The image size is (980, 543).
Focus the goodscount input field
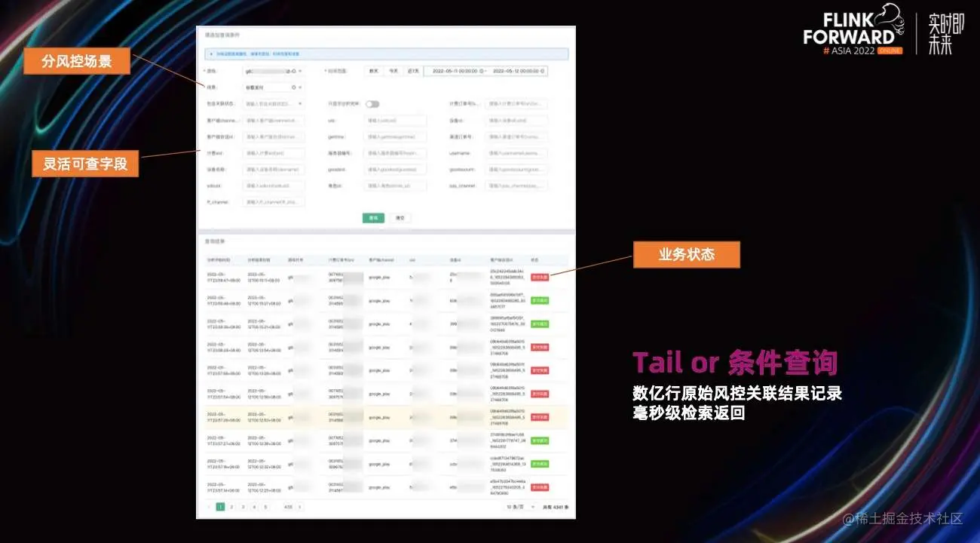[x=516, y=170]
